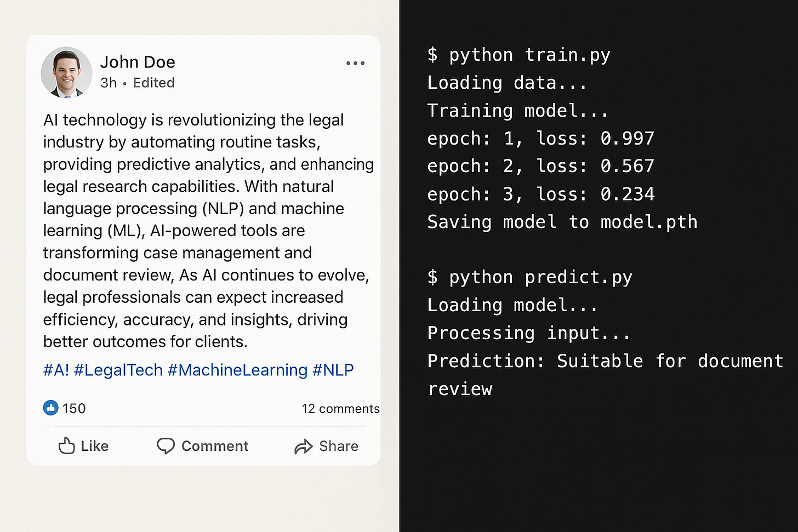Viewport: 798px width, 532px height.
Task: Click the Prediction output line in terminal
Action: click(605, 361)
